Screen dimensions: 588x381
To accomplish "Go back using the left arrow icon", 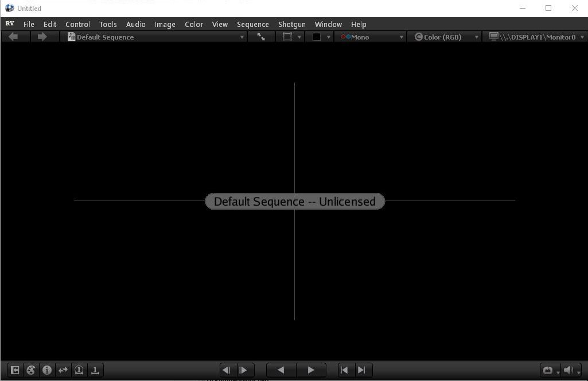I will 13,37.
